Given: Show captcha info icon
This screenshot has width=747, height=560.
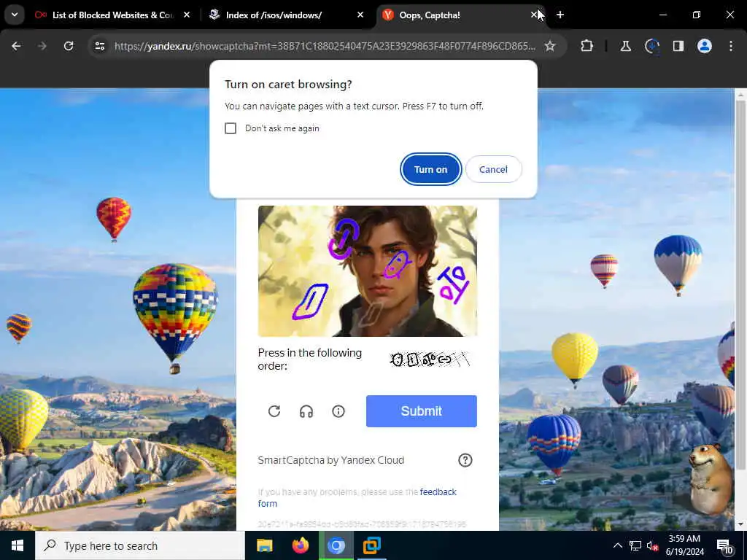Looking at the screenshot, I should [x=338, y=411].
